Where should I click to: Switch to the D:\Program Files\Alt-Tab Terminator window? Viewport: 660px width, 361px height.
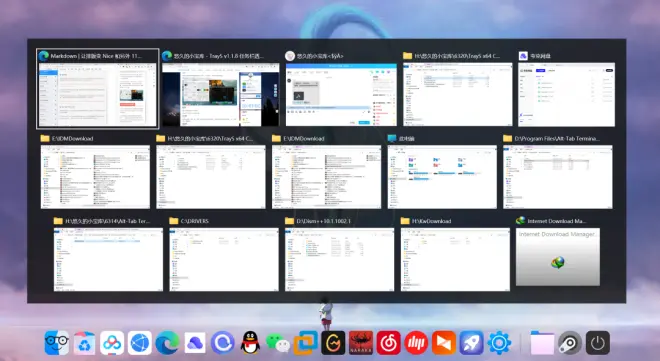558,172
